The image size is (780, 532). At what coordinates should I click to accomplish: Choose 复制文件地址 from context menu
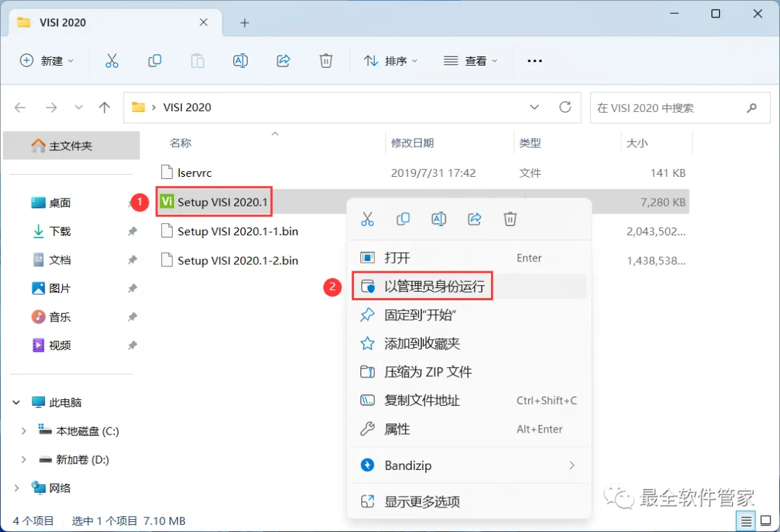click(469, 400)
